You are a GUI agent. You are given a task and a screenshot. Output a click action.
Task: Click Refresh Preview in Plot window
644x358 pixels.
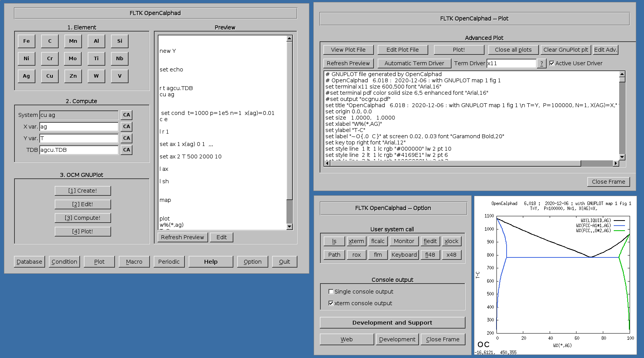tap(349, 63)
